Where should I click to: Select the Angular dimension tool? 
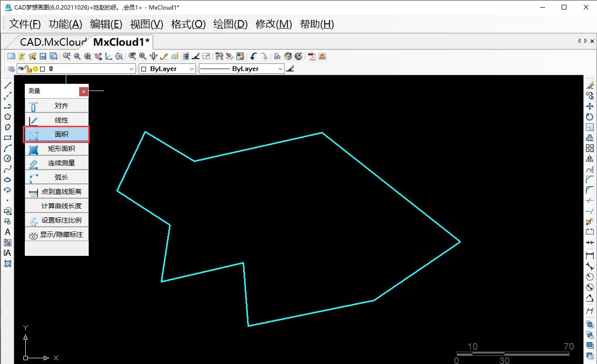pos(590,299)
